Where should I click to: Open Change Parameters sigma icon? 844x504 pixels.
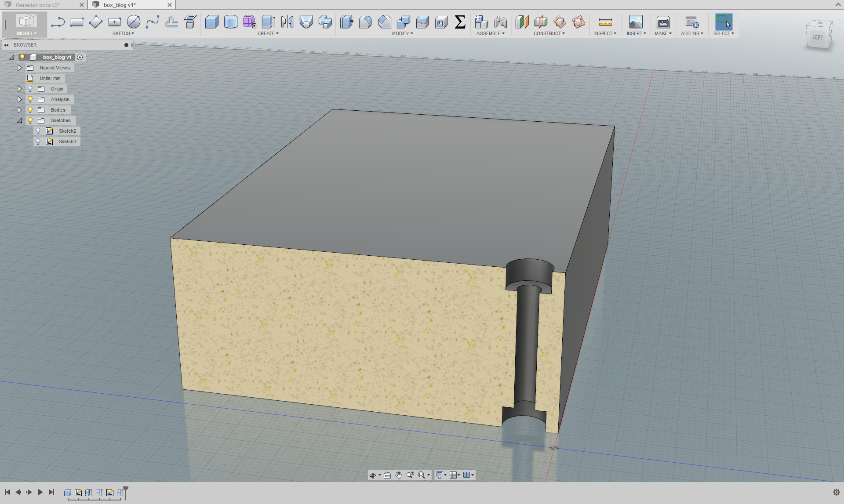[x=460, y=22]
